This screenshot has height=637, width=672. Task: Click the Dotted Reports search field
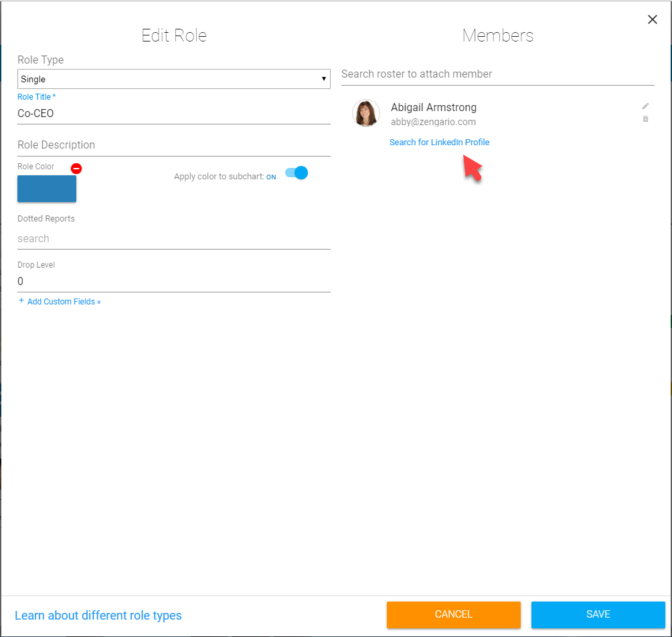point(173,239)
